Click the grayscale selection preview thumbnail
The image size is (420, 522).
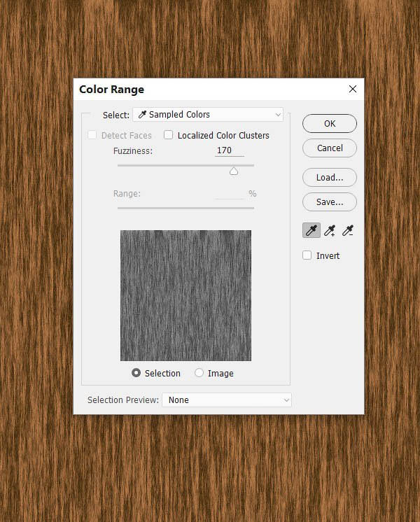186,295
